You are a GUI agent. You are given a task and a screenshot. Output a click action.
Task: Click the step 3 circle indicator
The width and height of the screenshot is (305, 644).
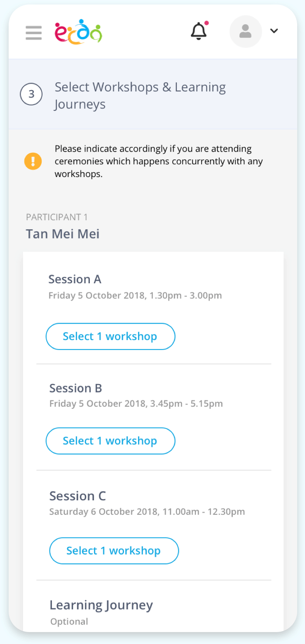31,94
